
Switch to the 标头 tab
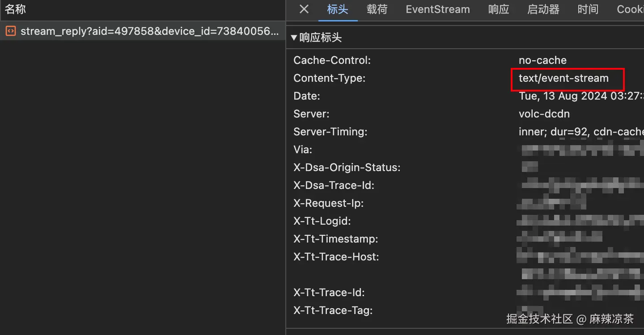click(338, 9)
